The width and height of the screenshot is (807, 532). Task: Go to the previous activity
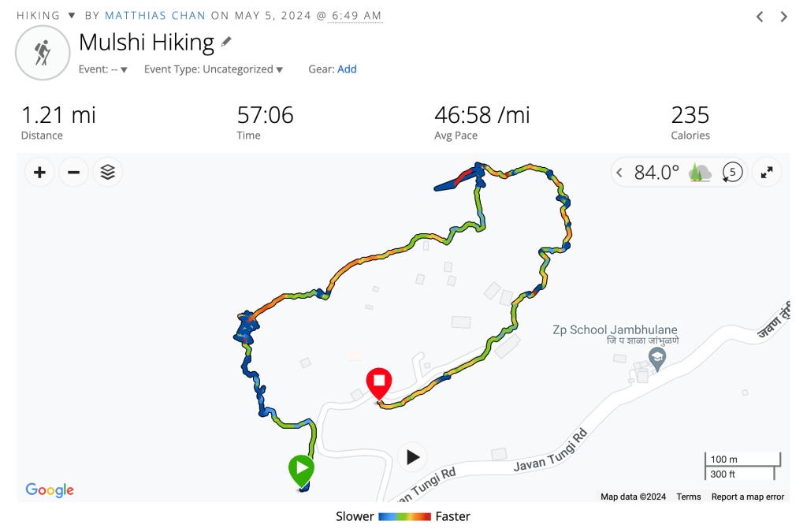[x=760, y=17]
